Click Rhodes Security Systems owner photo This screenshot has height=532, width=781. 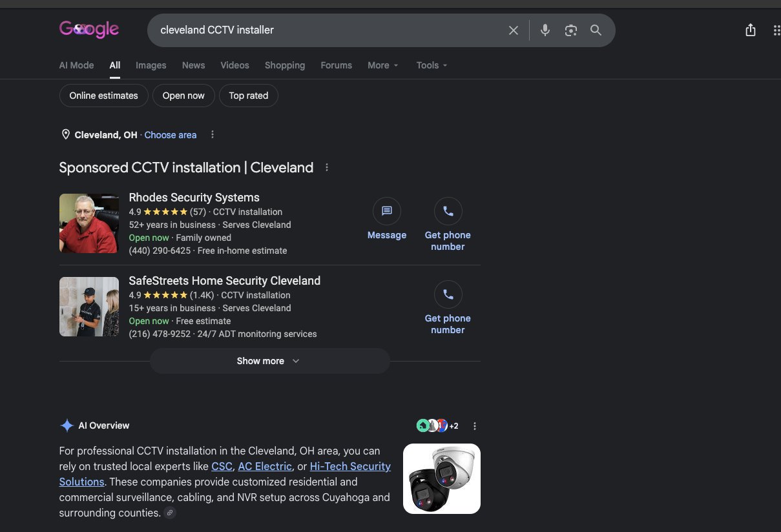[89, 223]
